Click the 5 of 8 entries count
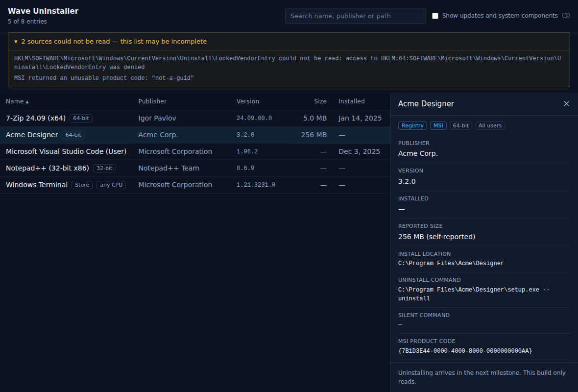Image resolution: width=578 pixels, height=392 pixels. (x=27, y=22)
